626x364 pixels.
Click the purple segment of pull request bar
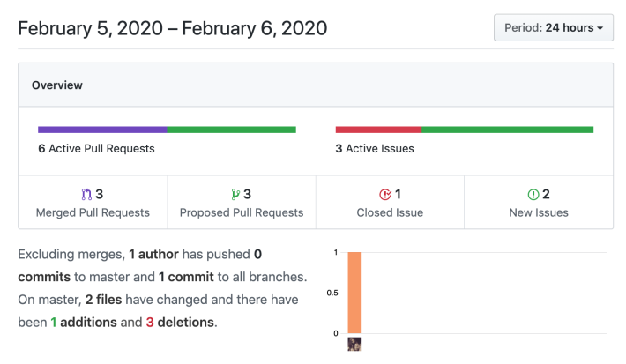[x=102, y=130]
